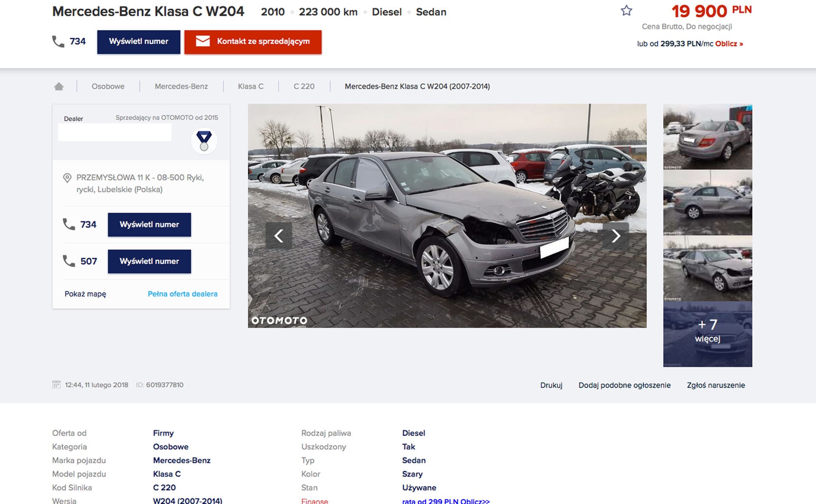
Task: Open Osobowe breadcrumb category
Action: (108, 86)
